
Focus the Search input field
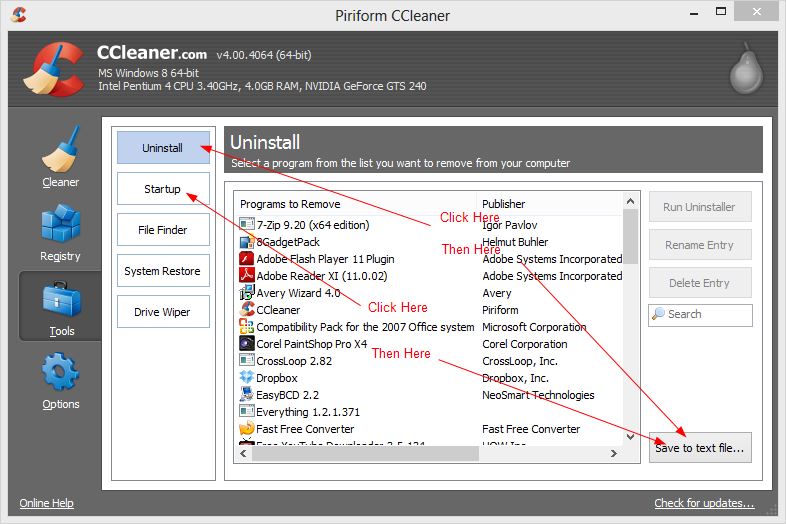(x=700, y=315)
